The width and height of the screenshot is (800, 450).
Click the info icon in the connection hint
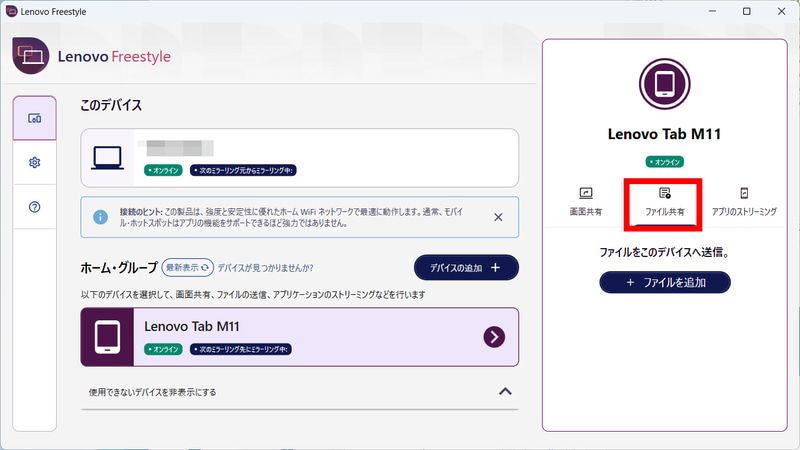click(x=101, y=217)
